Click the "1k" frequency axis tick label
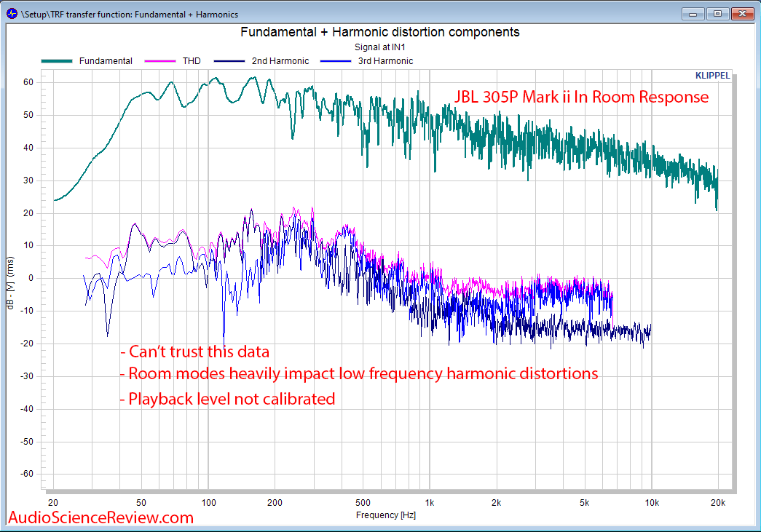Viewport: 761px width, 532px height. pyautogui.click(x=430, y=503)
